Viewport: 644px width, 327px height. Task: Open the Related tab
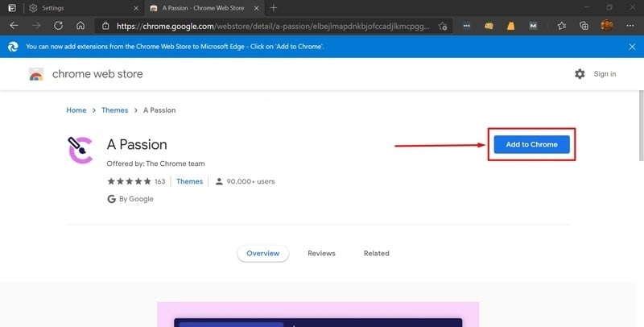377,254
